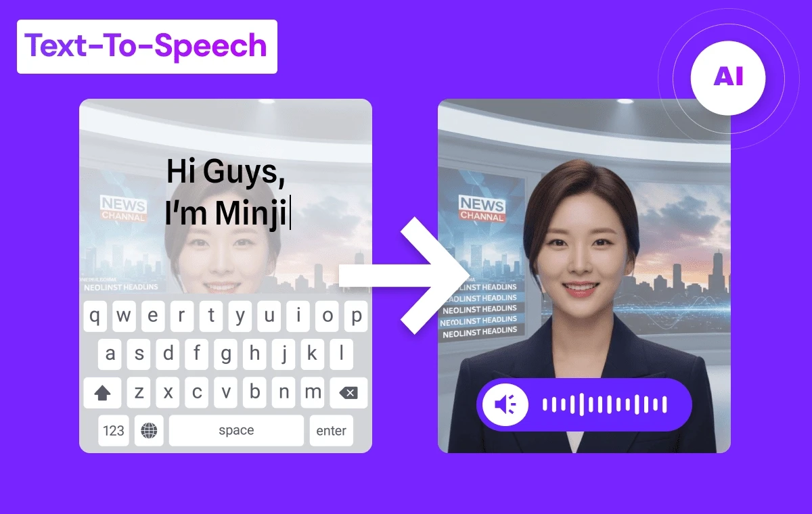Screen dimensions: 812x514
Task: Click the NEOLINST HEADLINES news ticker
Action: point(482,308)
